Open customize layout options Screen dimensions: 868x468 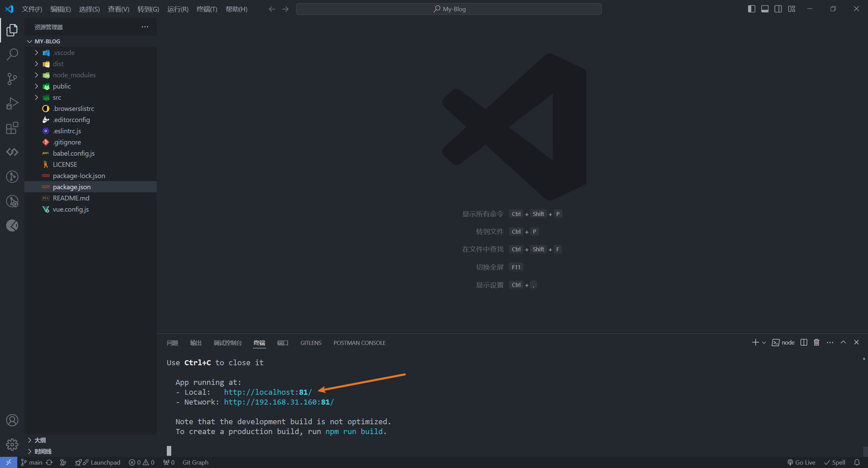[792, 9]
